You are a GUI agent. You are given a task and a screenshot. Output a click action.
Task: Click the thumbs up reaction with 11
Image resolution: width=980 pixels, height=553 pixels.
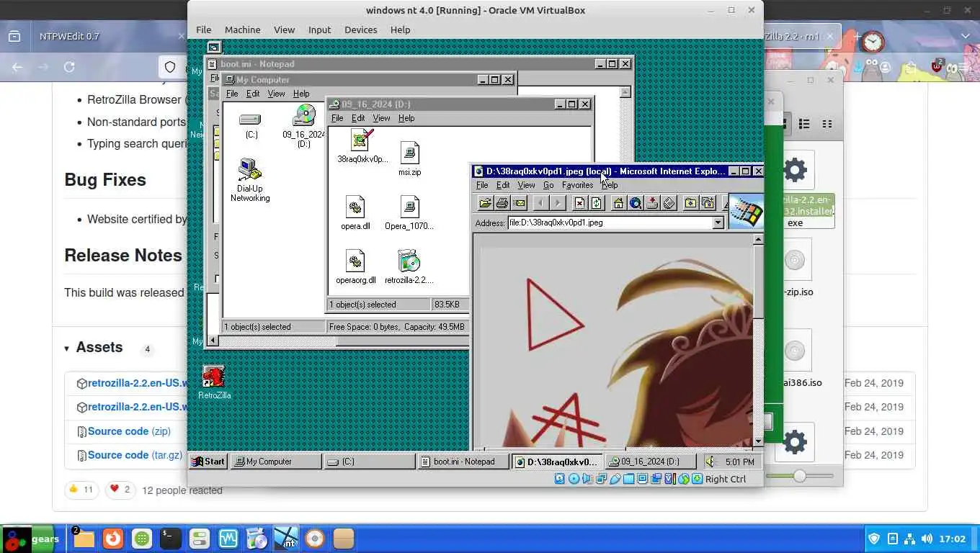(x=81, y=490)
